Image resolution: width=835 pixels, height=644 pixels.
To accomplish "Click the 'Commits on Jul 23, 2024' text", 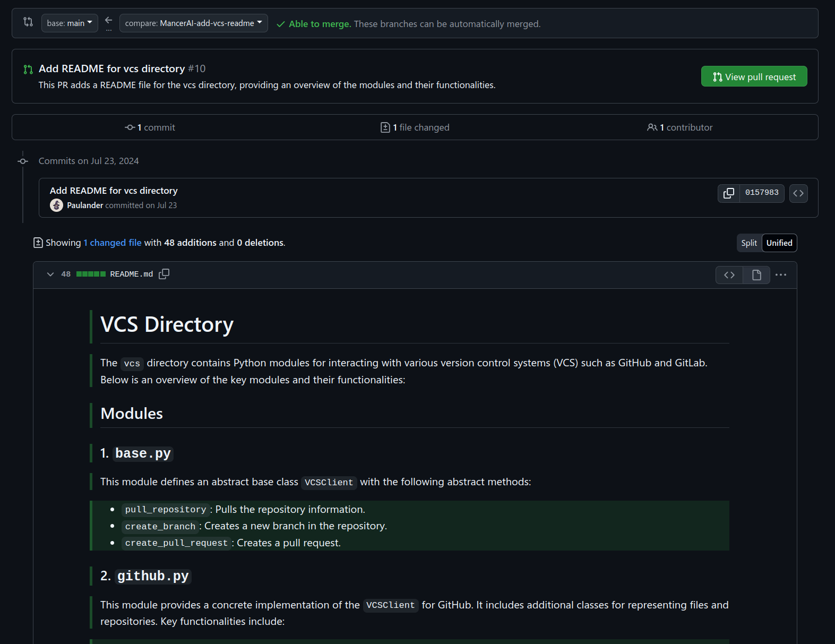I will (x=89, y=161).
